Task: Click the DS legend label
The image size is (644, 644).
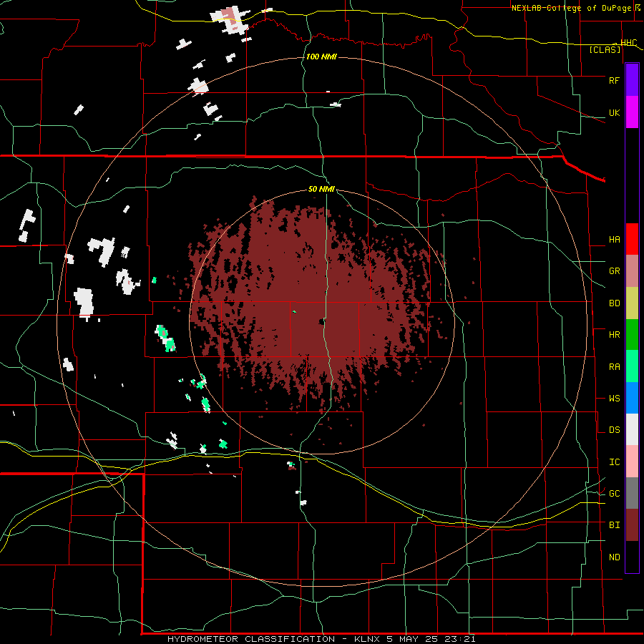Action: click(615, 430)
